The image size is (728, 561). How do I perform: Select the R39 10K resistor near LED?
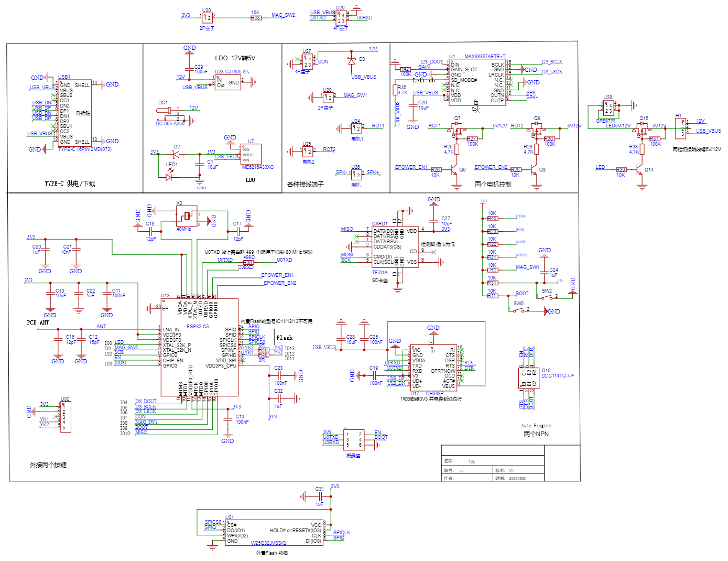click(621, 170)
